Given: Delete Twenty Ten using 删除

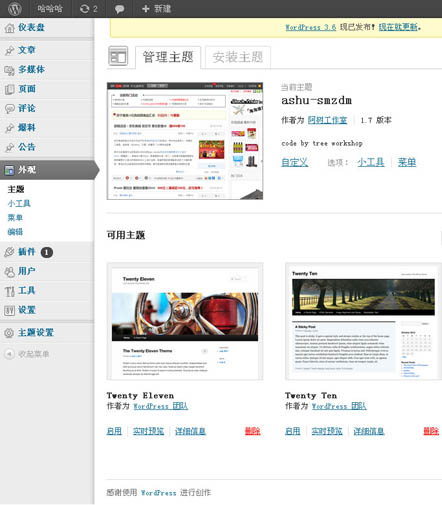Looking at the screenshot, I should tap(431, 431).
